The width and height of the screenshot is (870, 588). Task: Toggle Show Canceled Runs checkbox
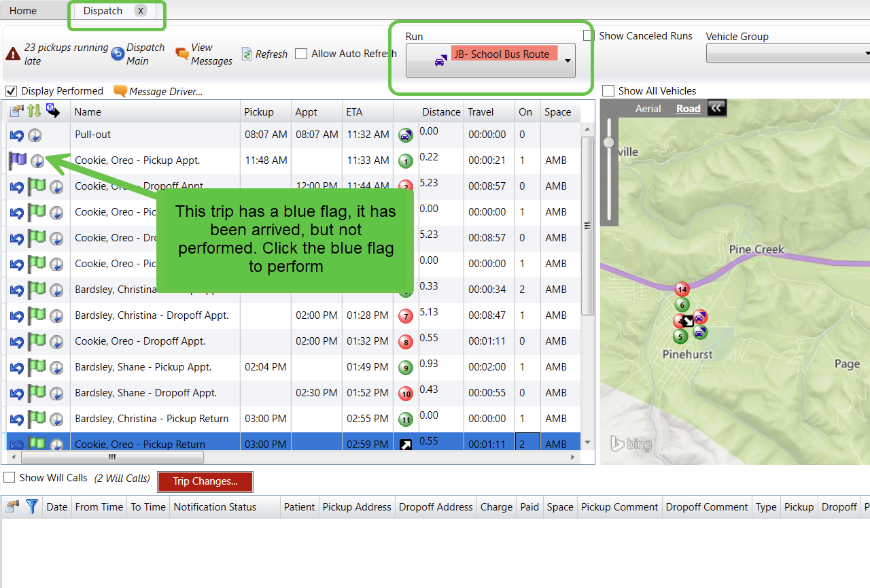pos(589,35)
